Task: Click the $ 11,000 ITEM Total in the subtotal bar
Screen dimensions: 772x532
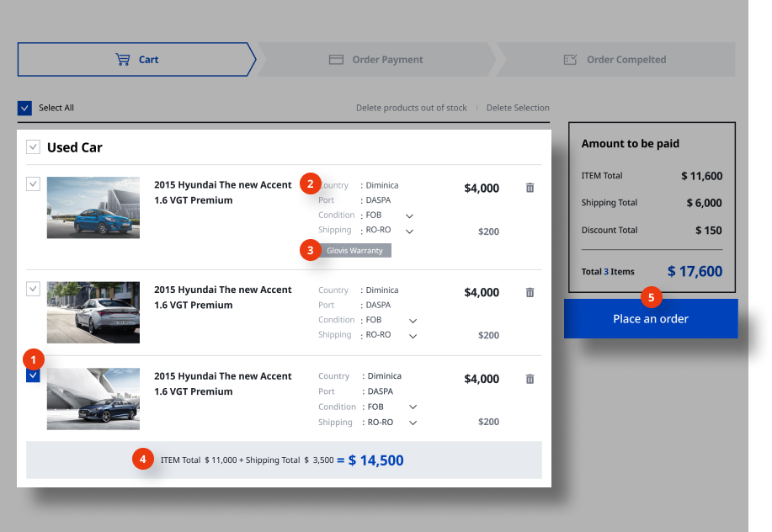Action: click(x=221, y=460)
